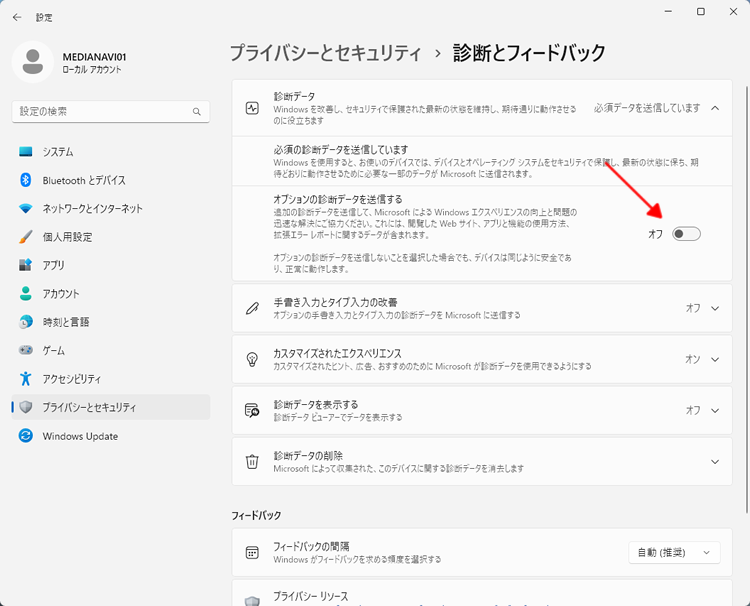Click the ゲーム controller icon
The image size is (750, 606).
[25, 350]
